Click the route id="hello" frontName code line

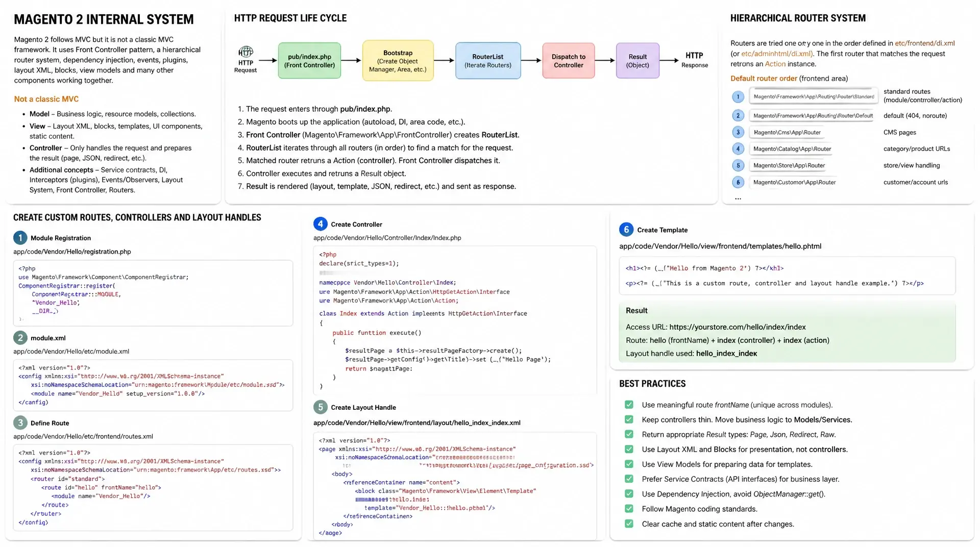point(101,487)
